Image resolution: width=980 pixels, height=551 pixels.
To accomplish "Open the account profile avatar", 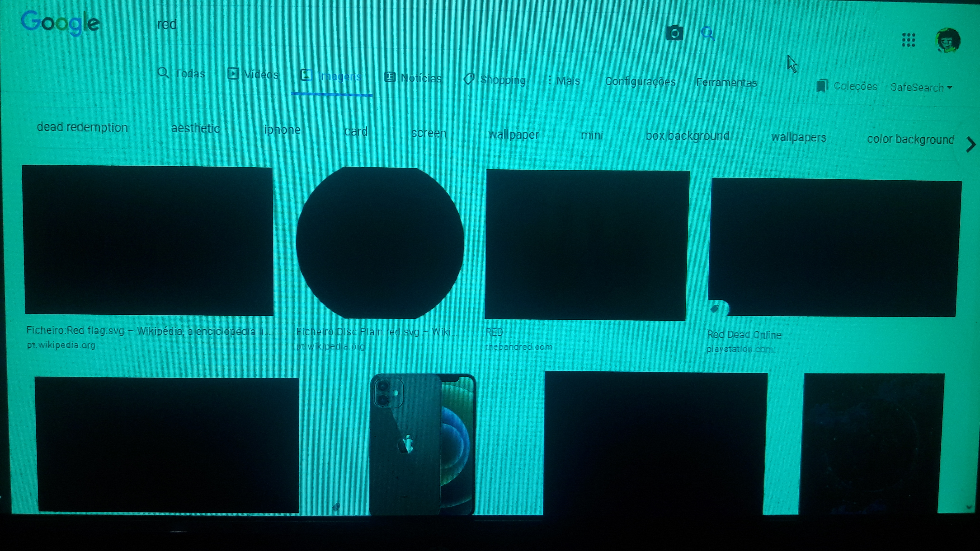I will click(948, 40).
